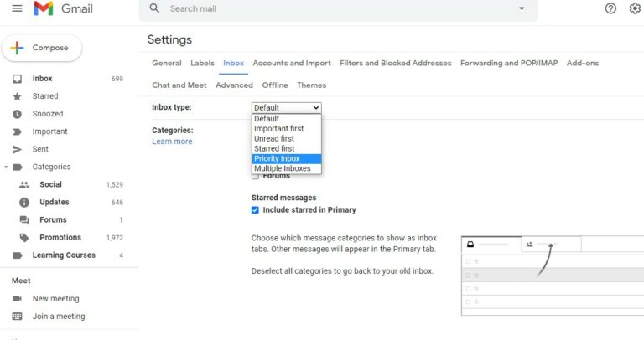This screenshot has height=340, width=644.
Task: Click the New meeting camera icon
Action: point(17,299)
